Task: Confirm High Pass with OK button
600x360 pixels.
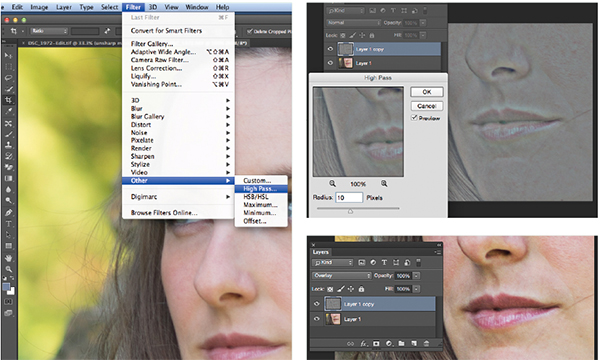Action: [427, 92]
